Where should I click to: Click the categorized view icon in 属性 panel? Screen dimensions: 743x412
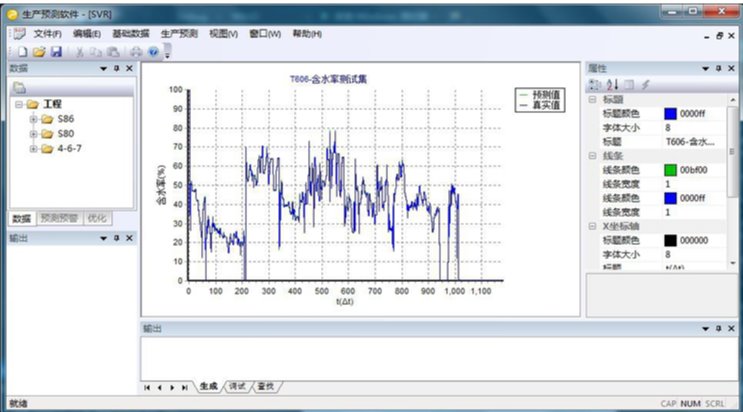tap(594, 84)
